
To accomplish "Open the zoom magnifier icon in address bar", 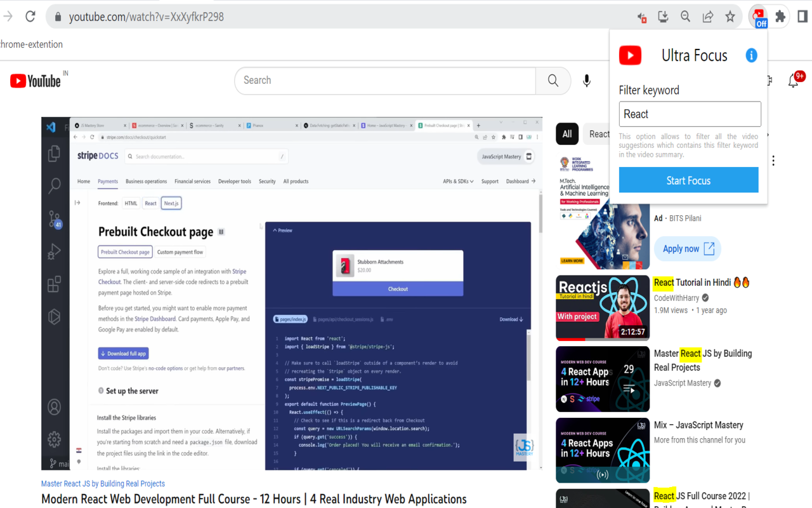I will (x=686, y=17).
